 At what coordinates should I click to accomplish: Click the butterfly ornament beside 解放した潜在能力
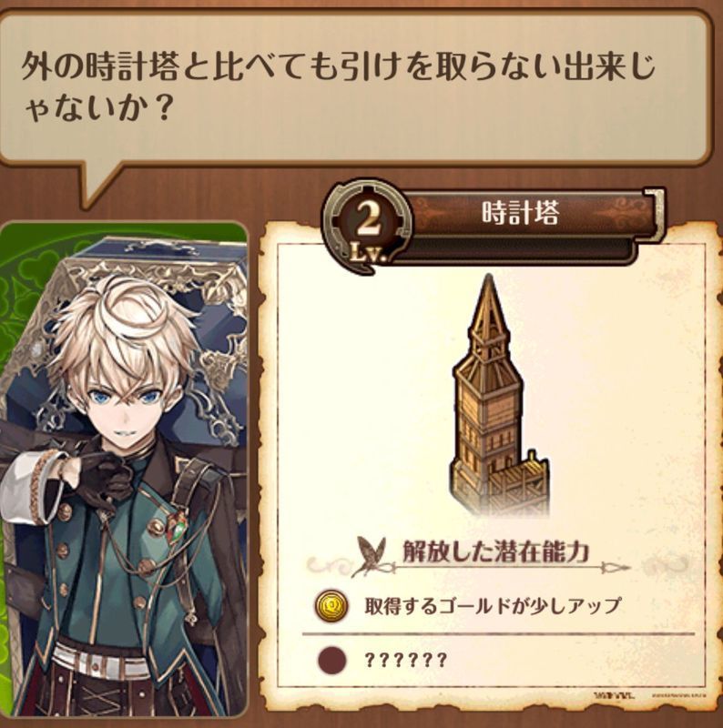tap(371, 555)
